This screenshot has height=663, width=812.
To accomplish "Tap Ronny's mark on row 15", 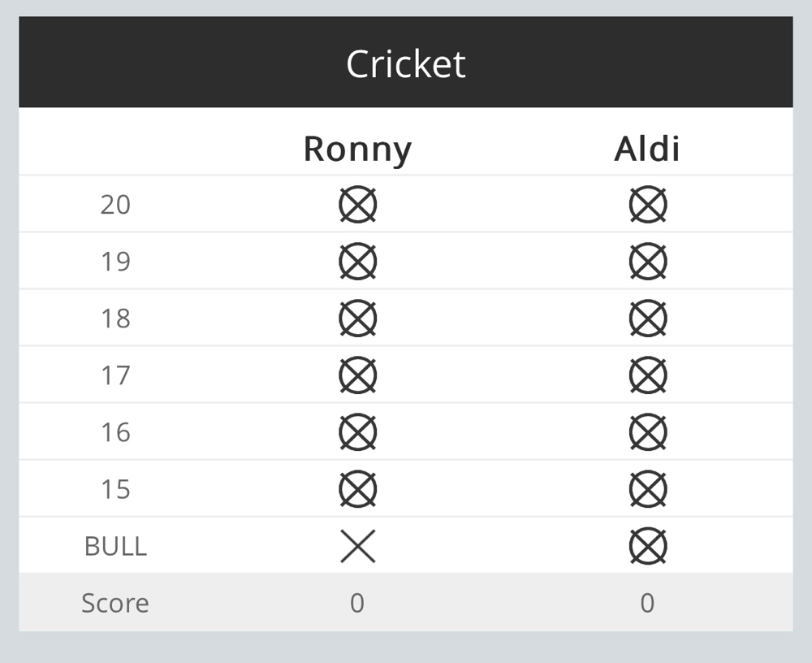I will pyautogui.click(x=358, y=489).
